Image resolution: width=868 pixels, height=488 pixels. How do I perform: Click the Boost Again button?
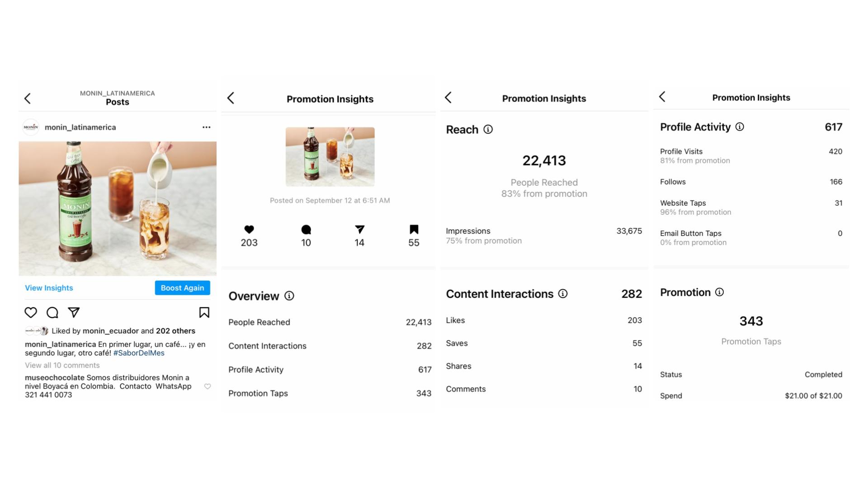click(x=182, y=288)
